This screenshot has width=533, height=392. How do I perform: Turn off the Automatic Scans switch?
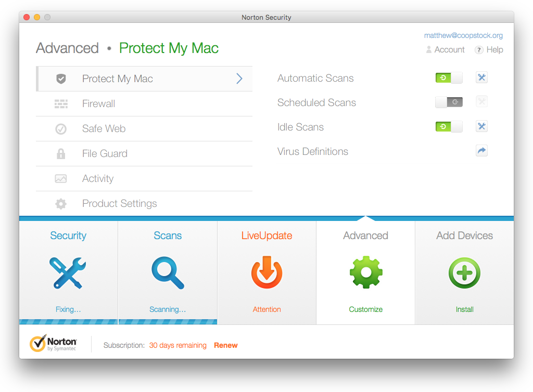(x=449, y=77)
